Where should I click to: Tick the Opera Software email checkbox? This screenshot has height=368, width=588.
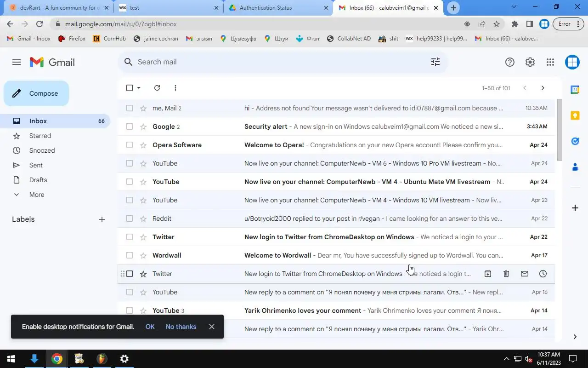pos(130,145)
